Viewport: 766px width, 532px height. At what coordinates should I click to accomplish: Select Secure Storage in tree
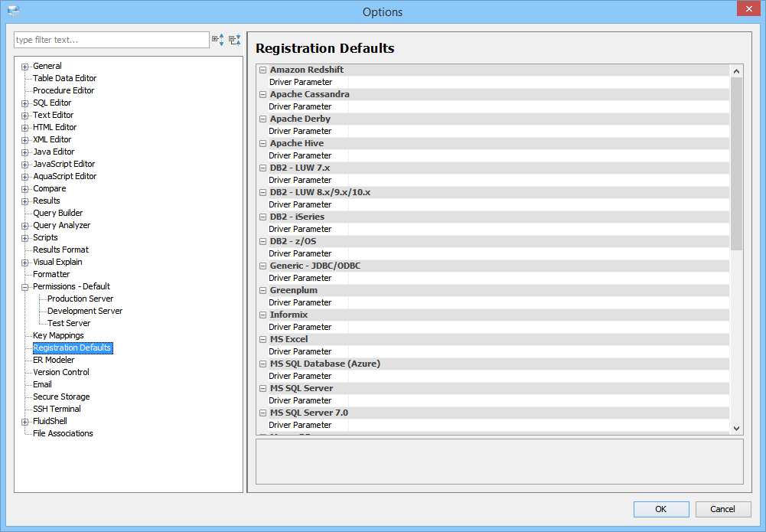pos(61,397)
